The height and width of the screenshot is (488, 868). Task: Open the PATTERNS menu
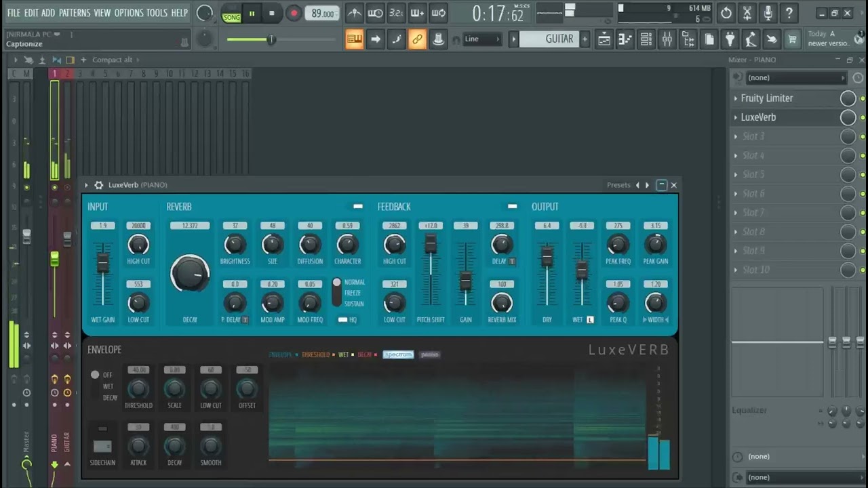[x=75, y=13]
